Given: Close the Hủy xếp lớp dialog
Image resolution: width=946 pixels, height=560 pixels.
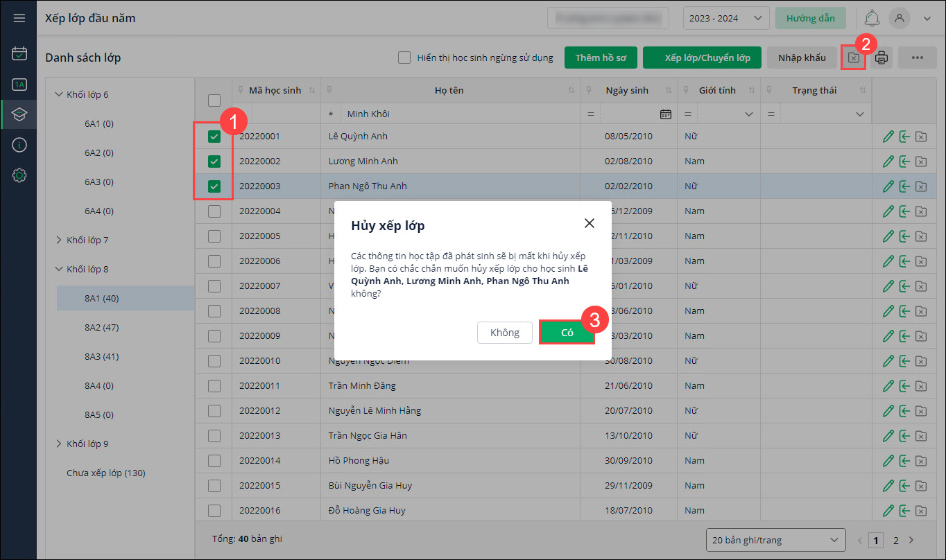Looking at the screenshot, I should click(x=590, y=223).
